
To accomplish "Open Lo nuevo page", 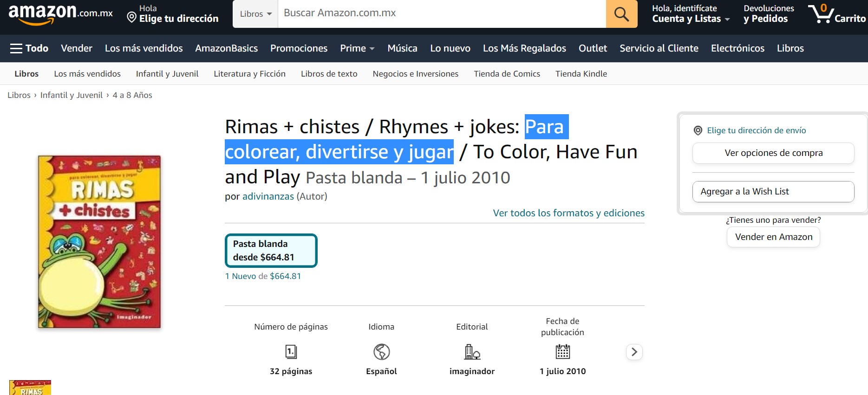I will point(450,48).
